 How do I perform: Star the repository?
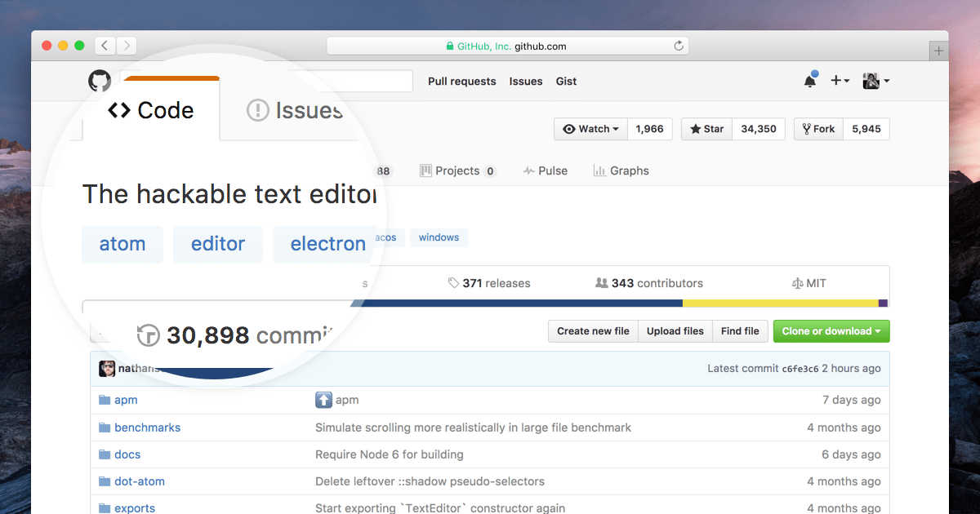point(706,128)
